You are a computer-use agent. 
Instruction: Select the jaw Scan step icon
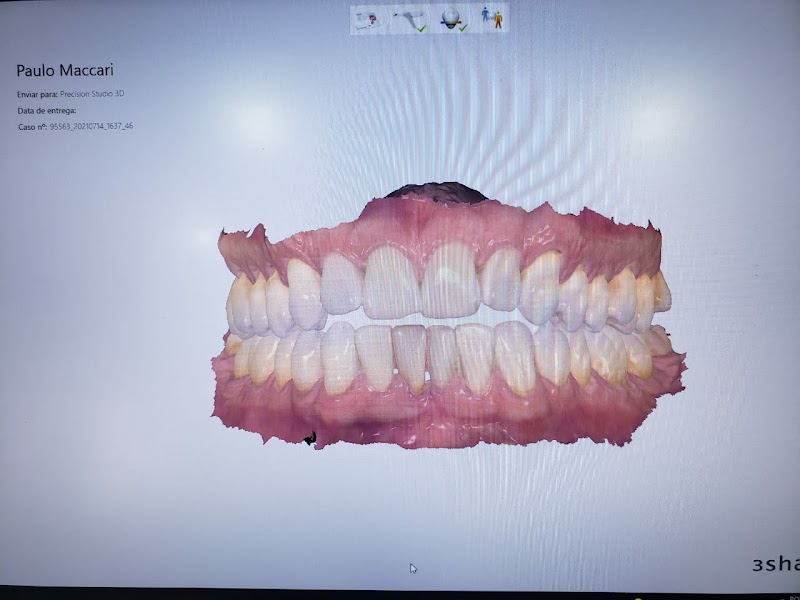pyautogui.click(x=408, y=17)
